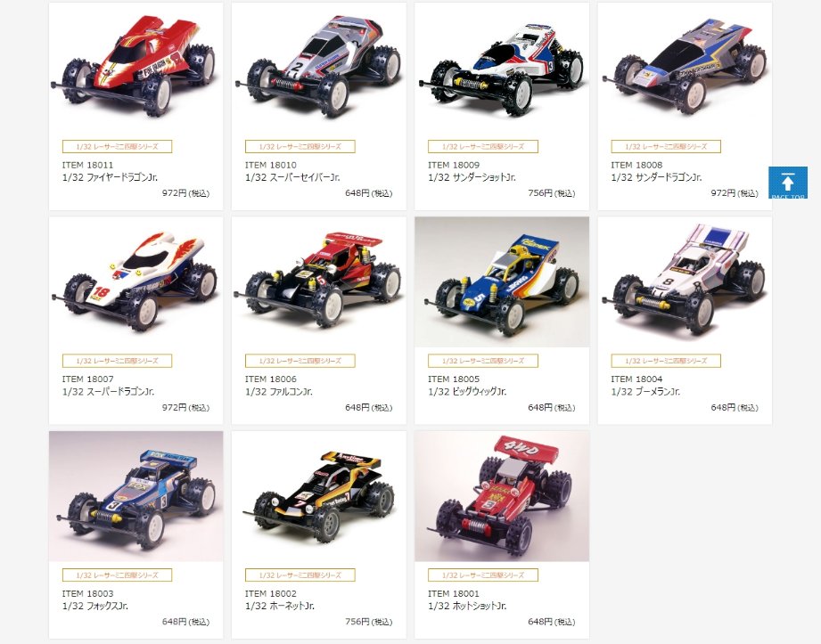The height and width of the screenshot is (644, 821).
Task: Open the ITEM 18003 Fox Jr. photo
Action: tap(135, 496)
